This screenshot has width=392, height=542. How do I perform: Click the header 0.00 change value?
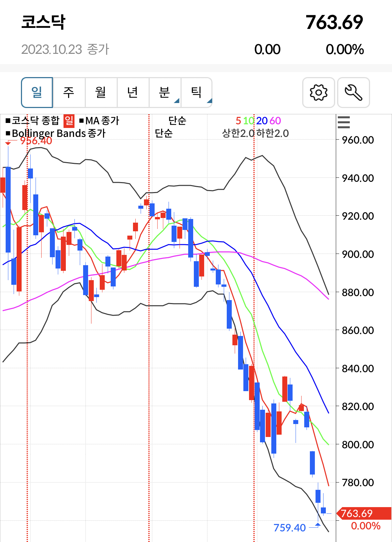tap(267, 50)
